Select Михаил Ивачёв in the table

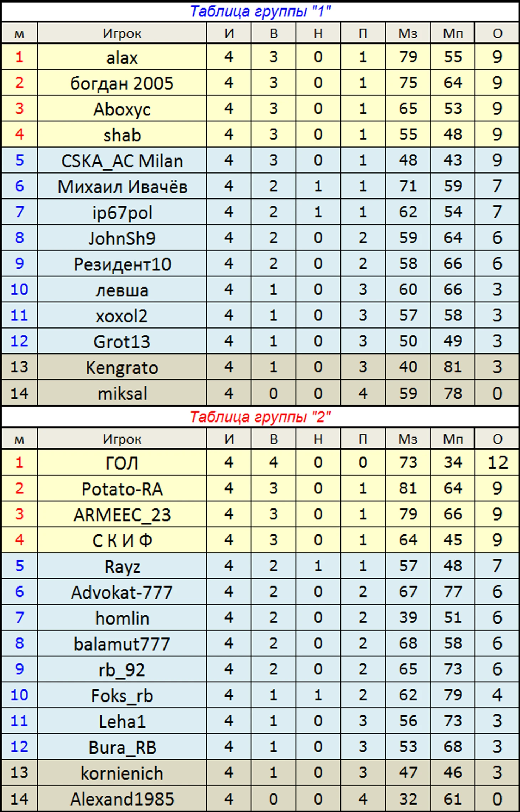coord(122,186)
